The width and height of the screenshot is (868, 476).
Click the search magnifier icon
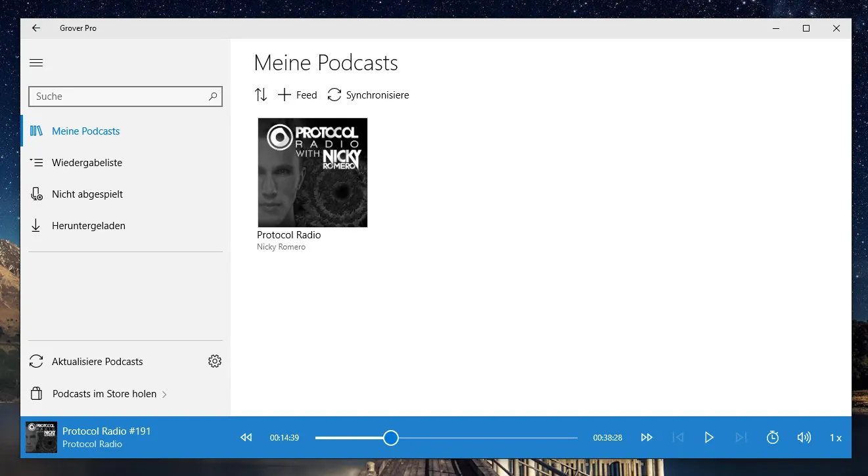(213, 97)
